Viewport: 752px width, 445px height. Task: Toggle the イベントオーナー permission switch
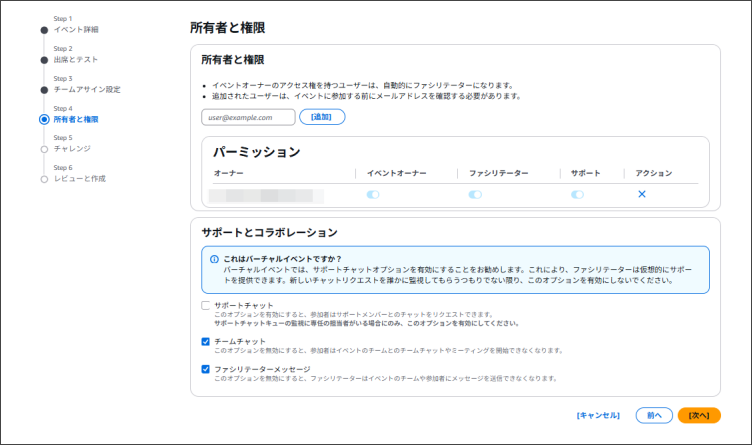pyautogui.click(x=373, y=195)
